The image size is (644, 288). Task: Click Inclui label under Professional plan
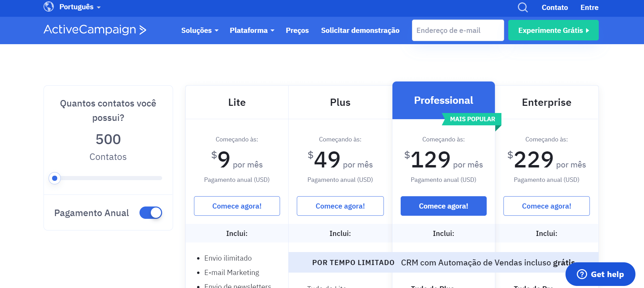pos(443,234)
